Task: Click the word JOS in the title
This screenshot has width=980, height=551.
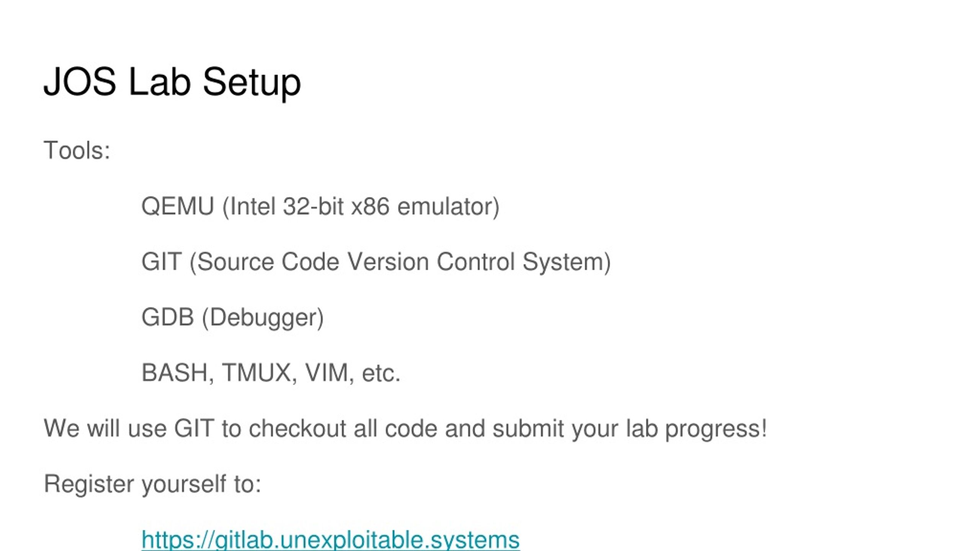Action: [x=80, y=82]
